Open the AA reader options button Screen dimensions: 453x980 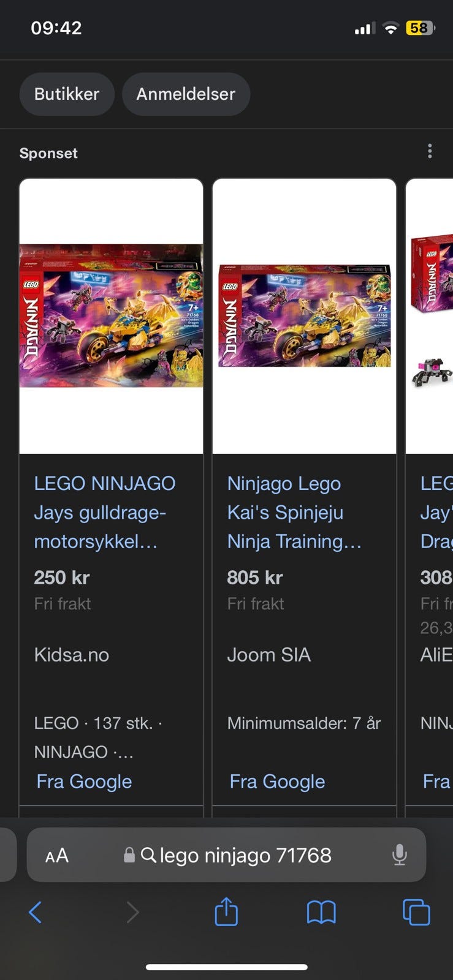[57, 856]
